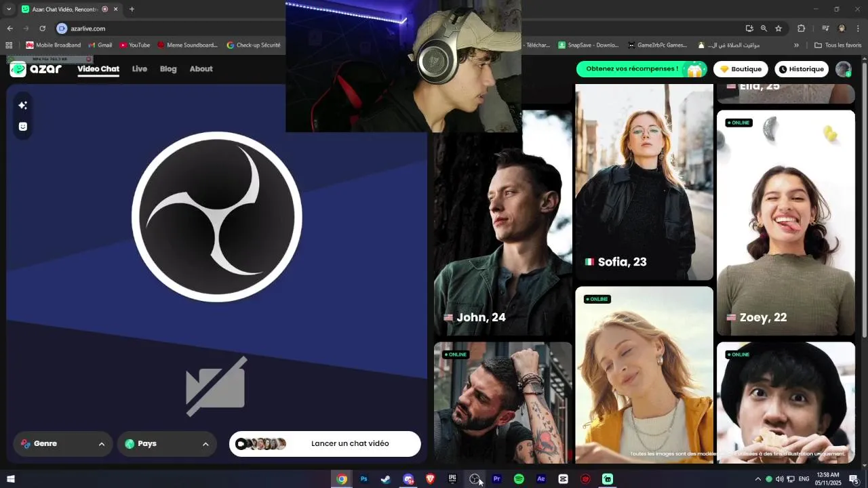Open the Check-up Sécurité bookmark
Screen dimensions: 868x488
click(254, 45)
